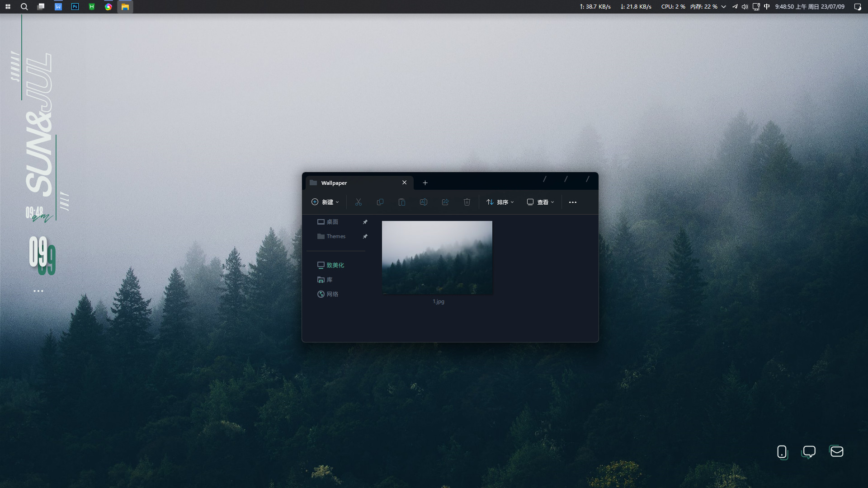Image resolution: width=868 pixels, height=488 pixels.
Task: Click the See more ellipsis button
Action: pos(573,202)
